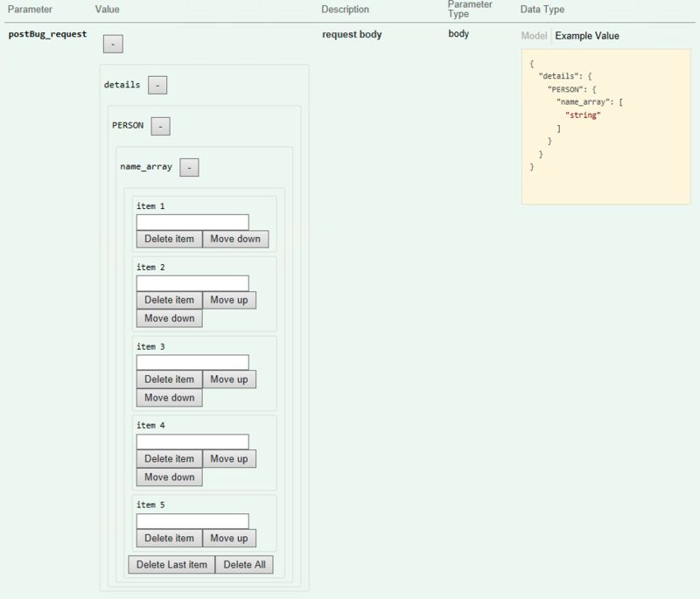This screenshot has height=599, width=700.
Task: Move item 1 down
Action: (235, 239)
